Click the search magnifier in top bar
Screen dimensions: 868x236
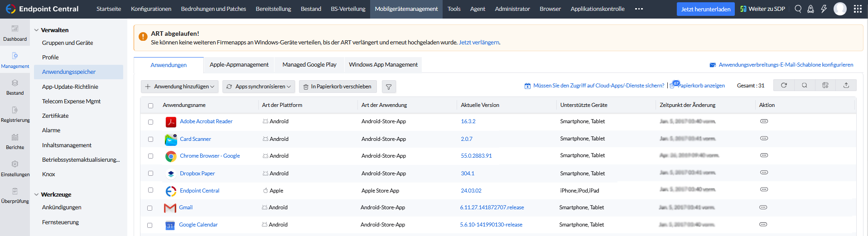pyautogui.click(x=798, y=9)
